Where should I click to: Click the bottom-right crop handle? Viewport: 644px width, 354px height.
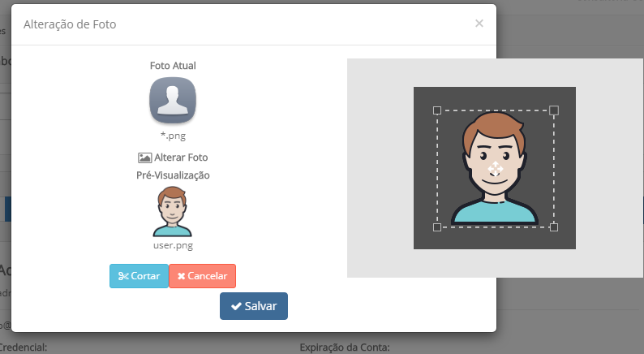(555, 227)
